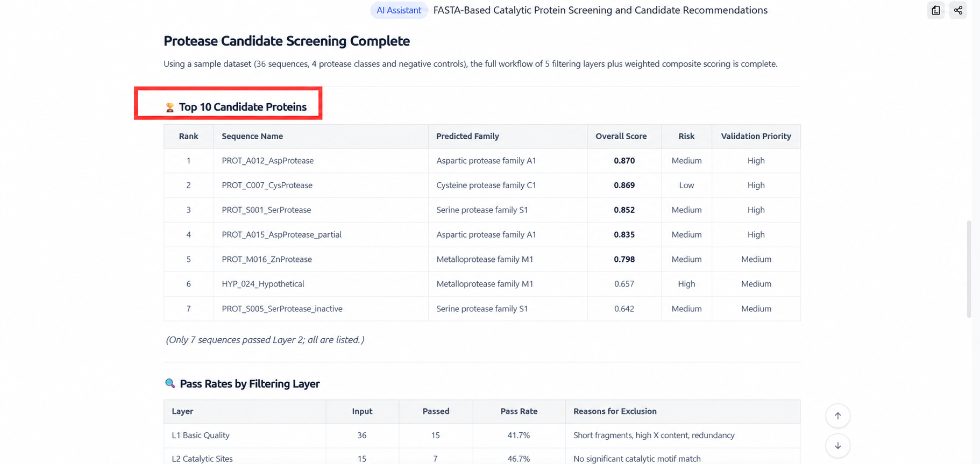Select PROT_A012_AspProtease sequence name

coord(267,161)
